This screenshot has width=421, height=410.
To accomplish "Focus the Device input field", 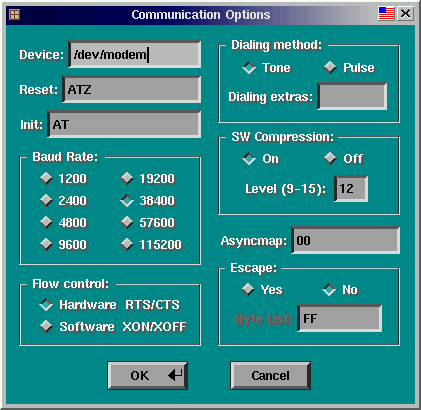I will (x=134, y=54).
